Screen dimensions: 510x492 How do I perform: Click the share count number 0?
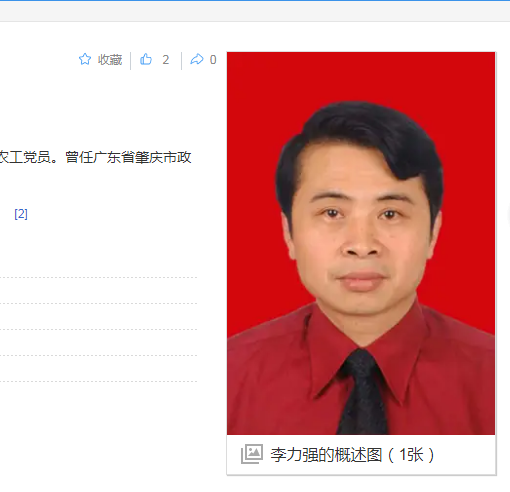coord(213,60)
